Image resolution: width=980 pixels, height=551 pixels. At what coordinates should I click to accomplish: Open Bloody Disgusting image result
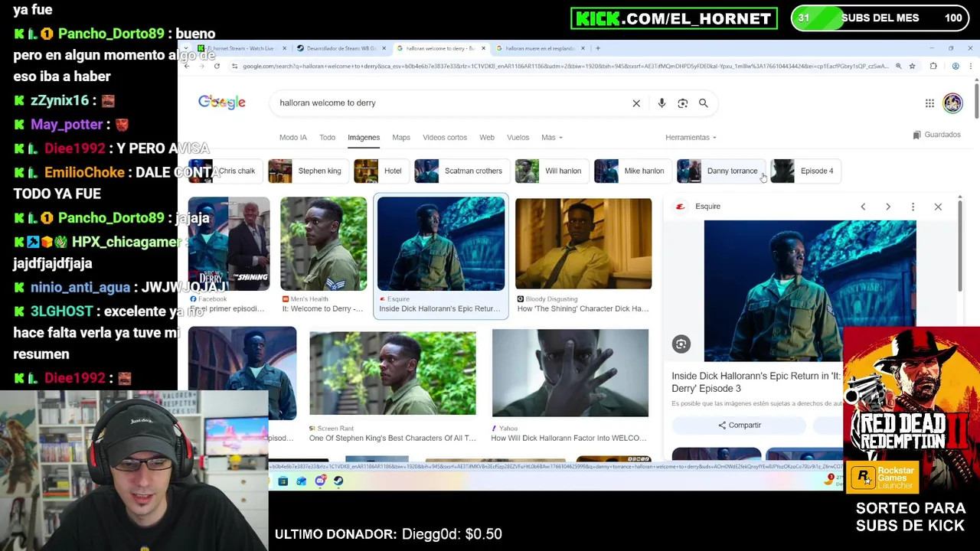(x=583, y=245)
